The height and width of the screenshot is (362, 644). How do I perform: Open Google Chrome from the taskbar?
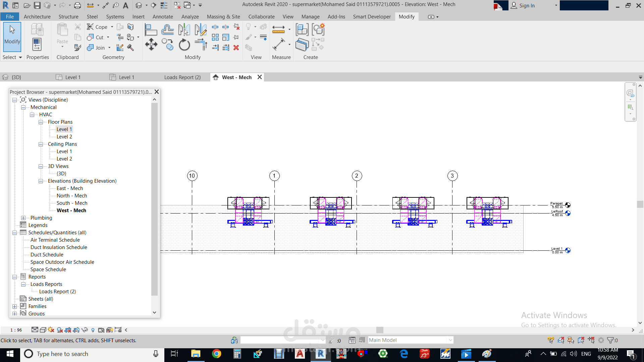(x=217, y=354)
